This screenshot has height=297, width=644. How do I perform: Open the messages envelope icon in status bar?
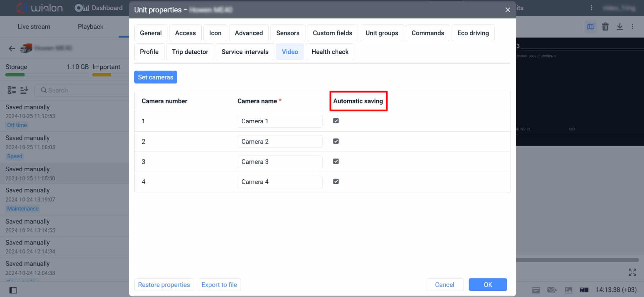pos(552,290)
